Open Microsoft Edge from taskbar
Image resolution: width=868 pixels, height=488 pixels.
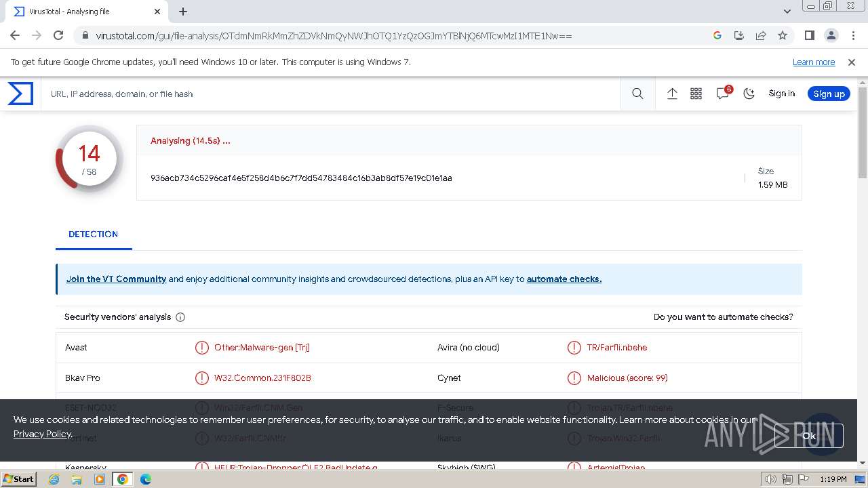(x=145, y=479)
